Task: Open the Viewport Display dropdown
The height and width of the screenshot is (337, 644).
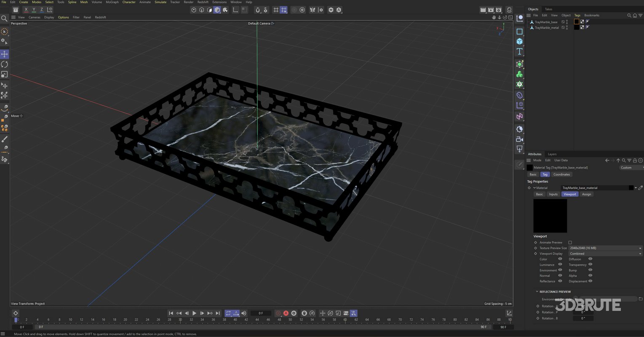Action: pyautogui.click(x=605, y=253)
